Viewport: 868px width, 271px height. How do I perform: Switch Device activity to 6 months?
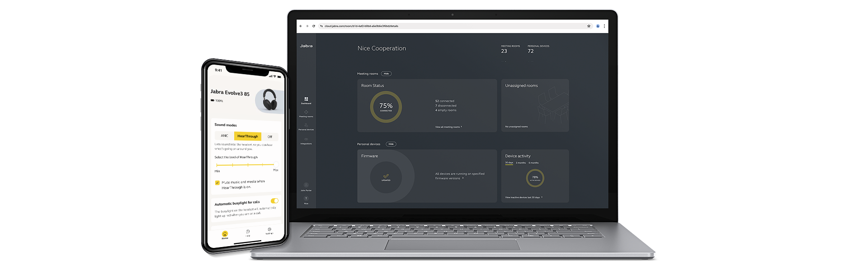point(533,163)
